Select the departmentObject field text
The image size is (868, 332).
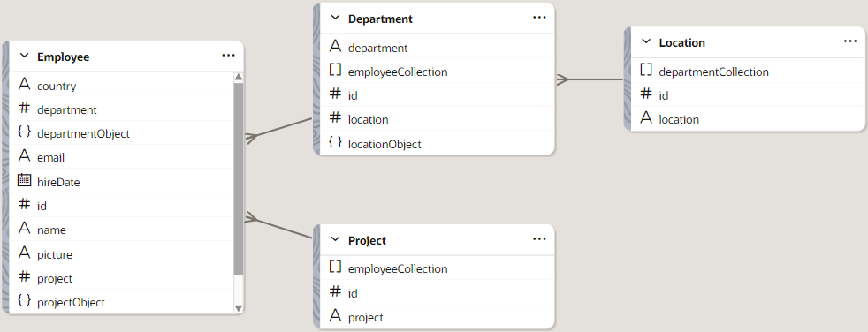(x=83, y=134)
